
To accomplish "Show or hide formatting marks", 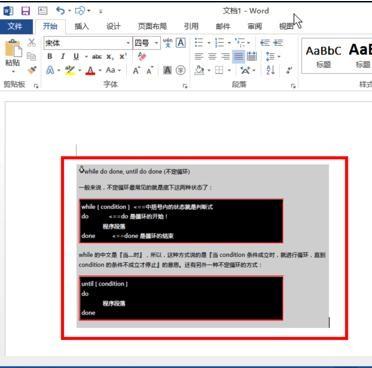I will point(289,70).
